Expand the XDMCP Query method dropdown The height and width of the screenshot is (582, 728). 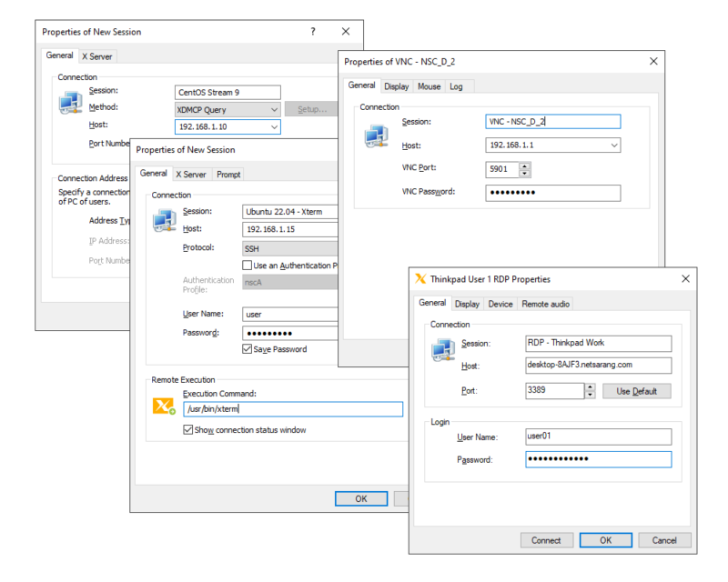[x=274, y=109]
